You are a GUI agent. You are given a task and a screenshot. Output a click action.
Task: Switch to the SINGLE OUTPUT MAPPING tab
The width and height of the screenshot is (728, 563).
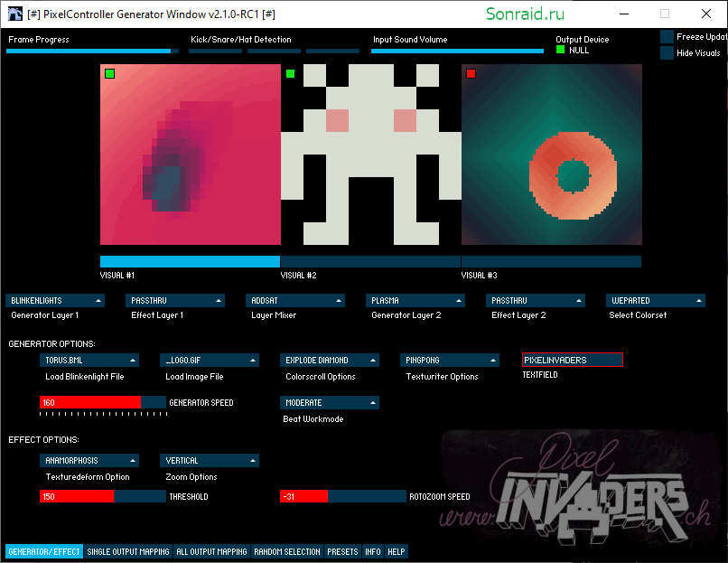click(128, 551)
